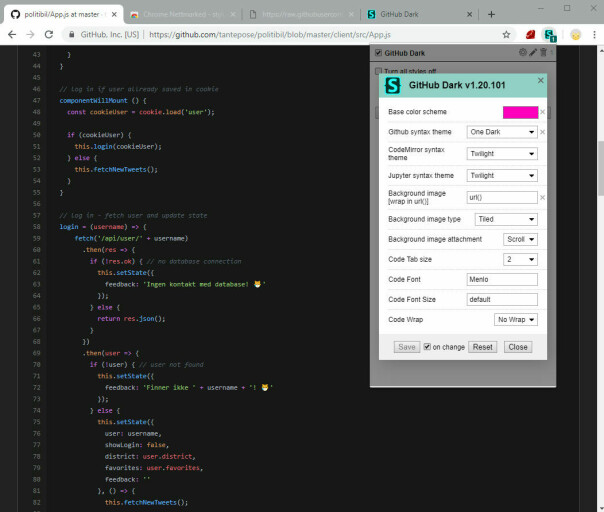604x512 pixels.
Task: Click 'Ingen kontakt med database!' string
Action: (x=197, y=284)
